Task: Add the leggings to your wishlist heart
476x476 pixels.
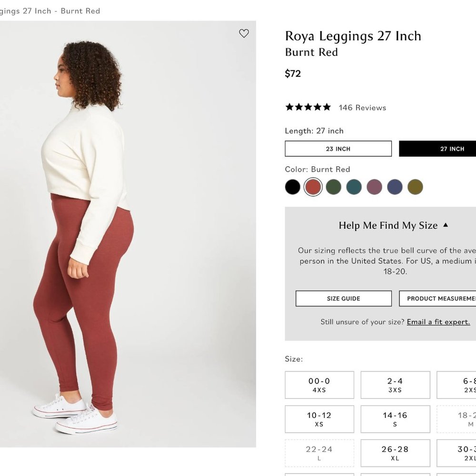Action: 244,34
